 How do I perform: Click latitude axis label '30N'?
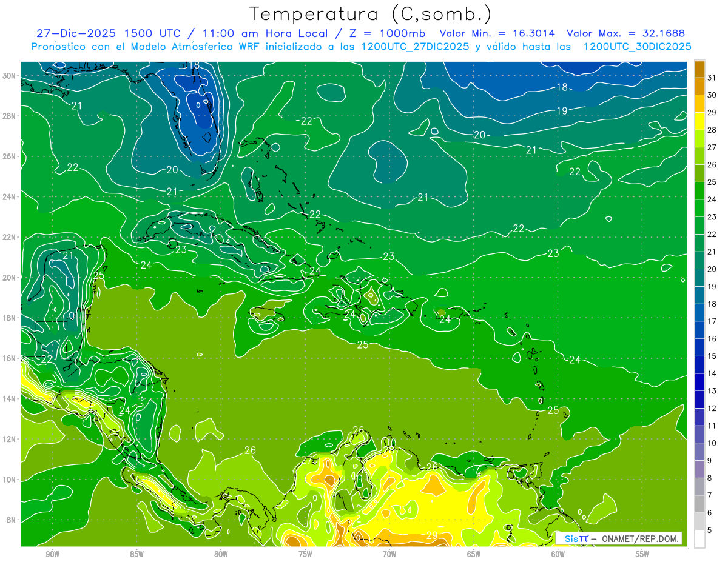pyautogui.click(x=9, y=76)
